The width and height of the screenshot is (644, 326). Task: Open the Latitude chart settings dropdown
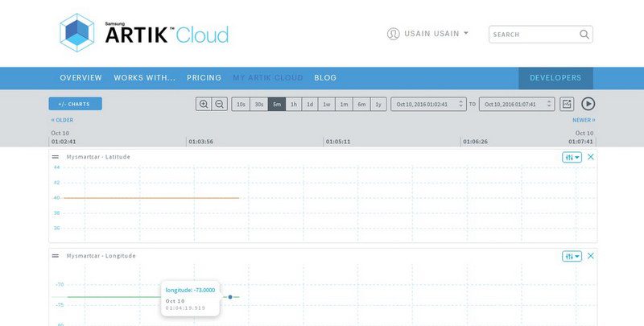pos(572,157)
